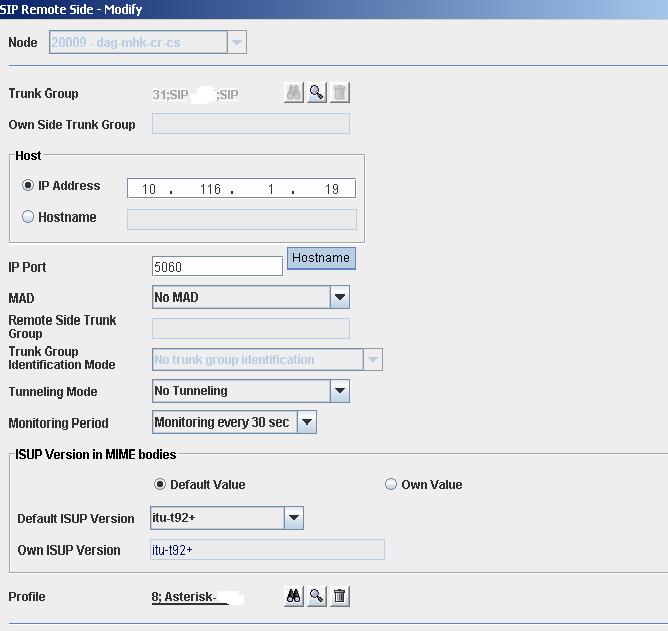Click into the IP Port field
This screenshot has width=668, height=631.
[216, 267]
